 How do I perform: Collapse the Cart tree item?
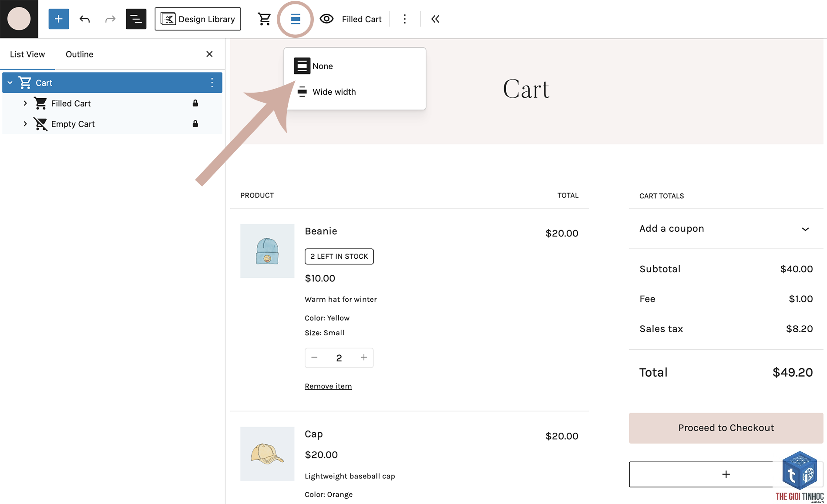click(10, 83)
